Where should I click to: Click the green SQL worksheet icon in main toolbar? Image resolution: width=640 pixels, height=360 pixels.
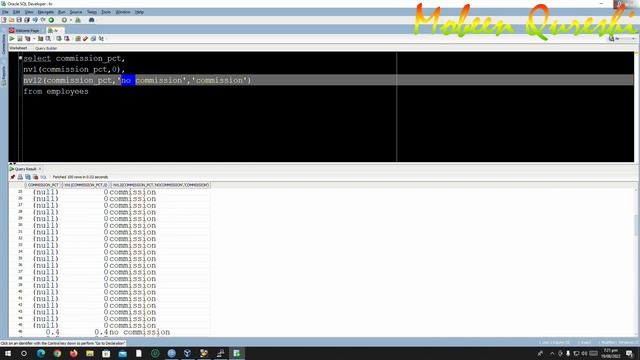pos(78,20)
